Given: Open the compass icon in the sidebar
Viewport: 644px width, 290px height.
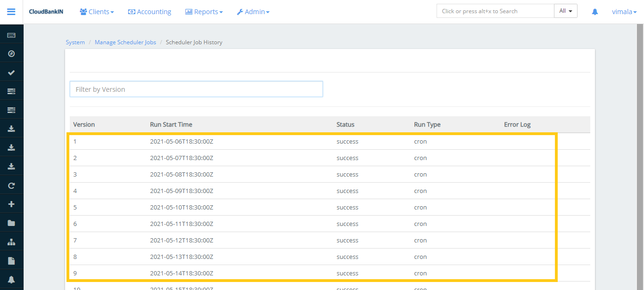Looking at the screenshot, I should coord(11,54).
